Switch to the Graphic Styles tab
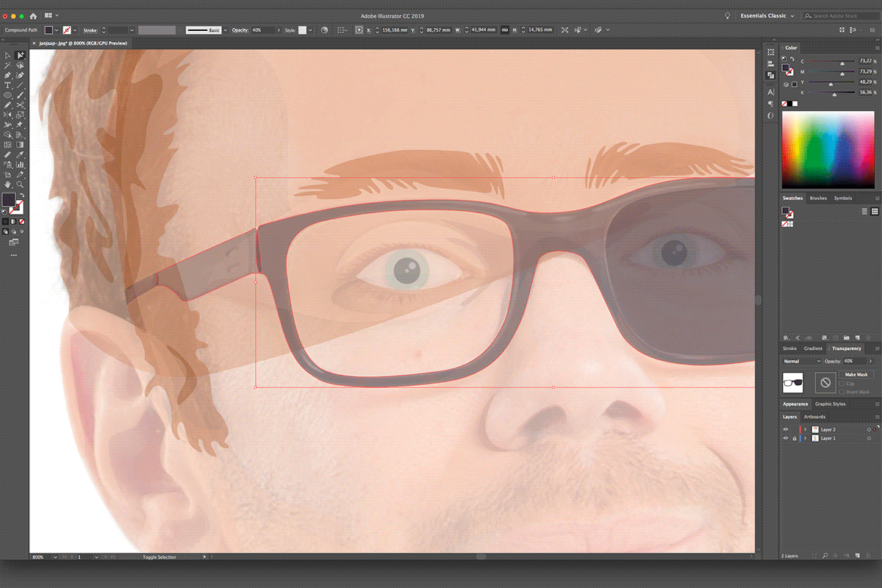Image resolution: width=882 pixels, height=588 pixels. point(830,404)
